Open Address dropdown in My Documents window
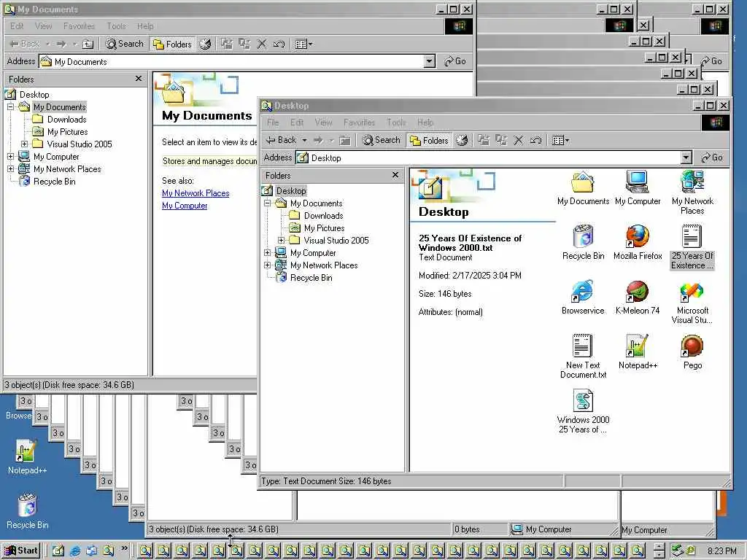 [x=429, y=61]
